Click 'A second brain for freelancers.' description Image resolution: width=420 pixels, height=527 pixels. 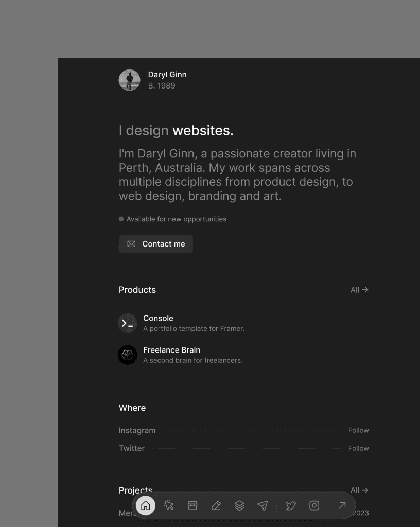(193, 360)
